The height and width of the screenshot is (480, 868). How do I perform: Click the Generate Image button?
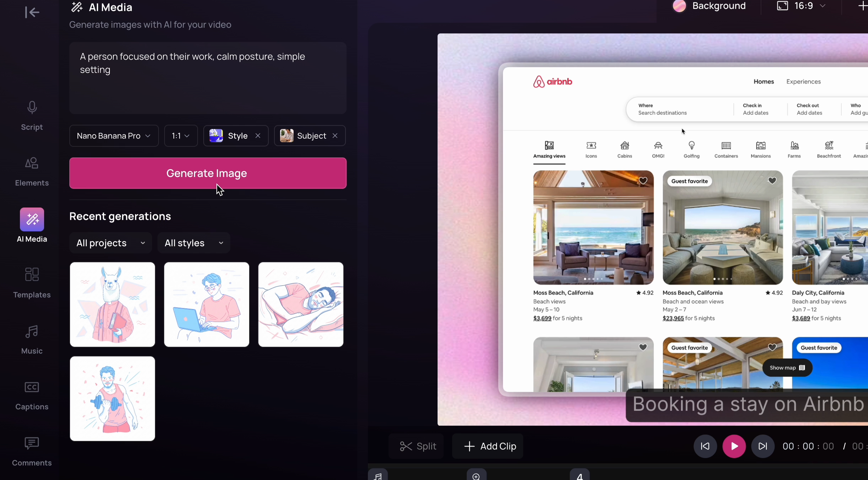point(208,173)
